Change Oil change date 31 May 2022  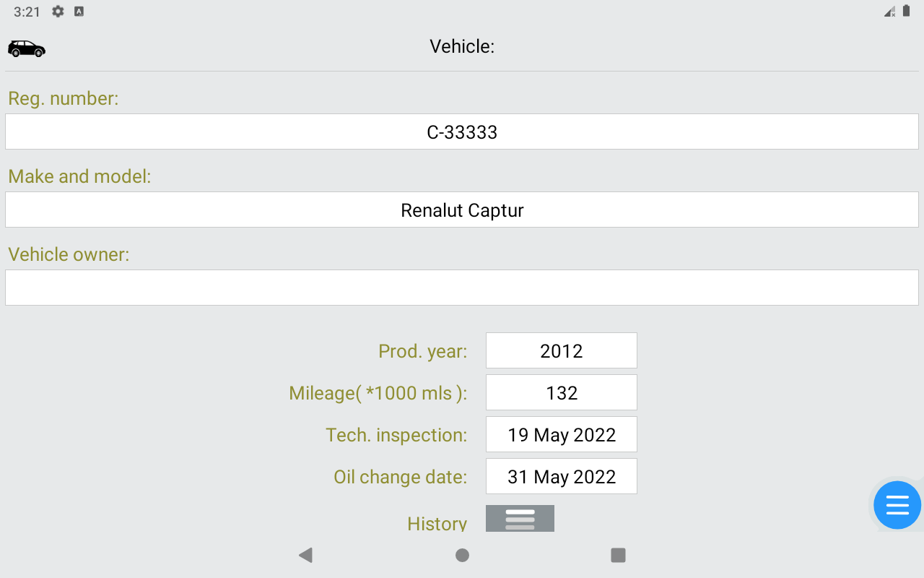click(562, 476)
